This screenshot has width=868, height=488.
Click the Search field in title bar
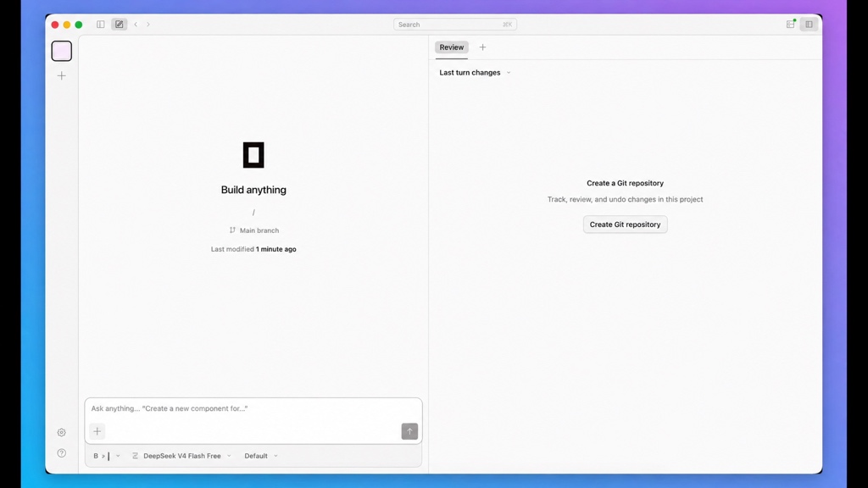coord(454,25)
